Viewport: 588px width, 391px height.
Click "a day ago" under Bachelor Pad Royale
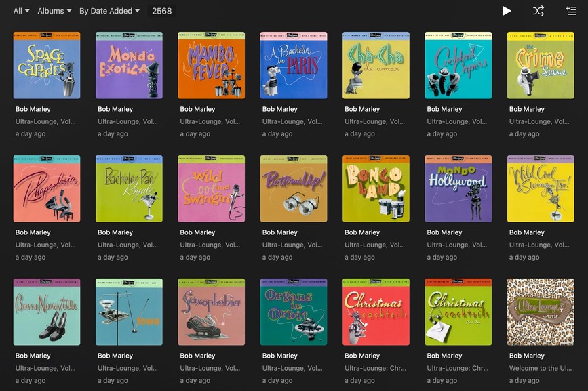(x=113, y=258)
